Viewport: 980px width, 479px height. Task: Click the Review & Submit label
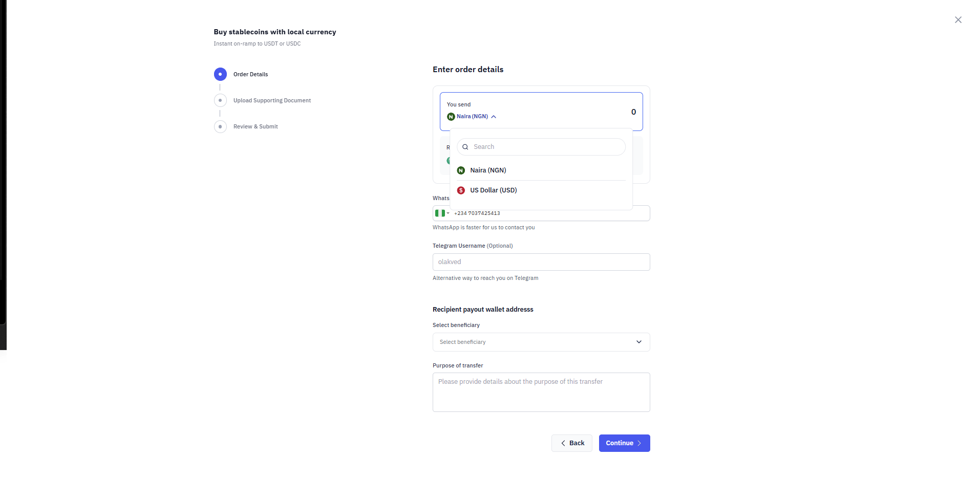[x=255, y=126]
